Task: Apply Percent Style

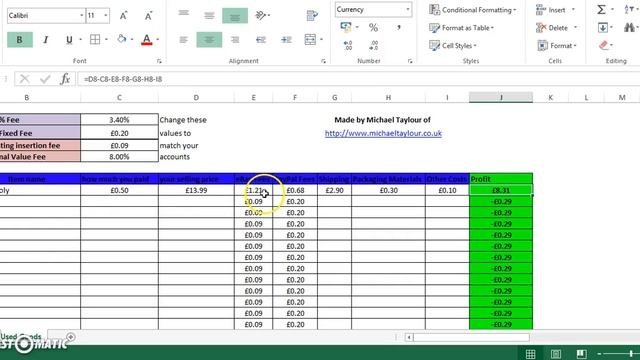Action: 373,28
